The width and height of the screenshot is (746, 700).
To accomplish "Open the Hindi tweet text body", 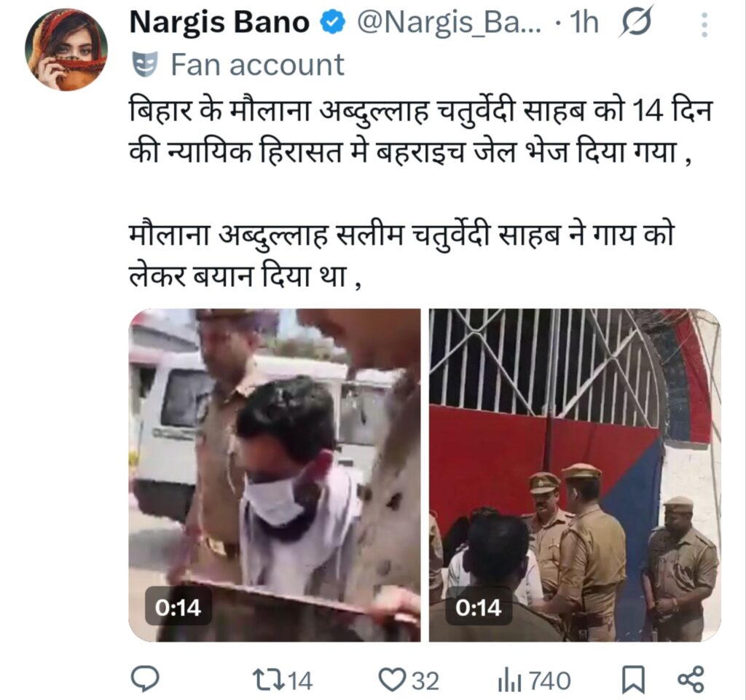I will pyautogui.click(x=420, y=194).
